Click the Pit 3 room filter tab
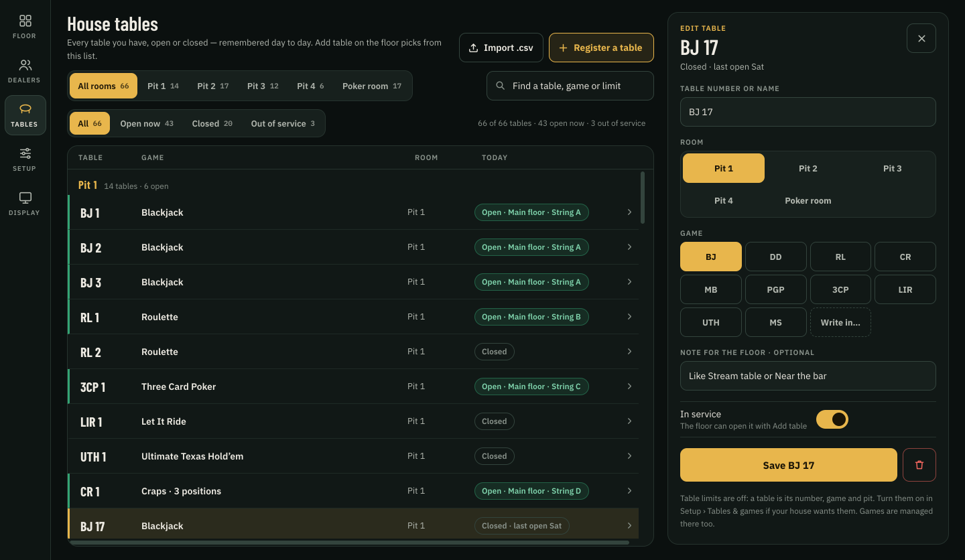The width and height of the screenshot is (965, 560). click(263, 86)
